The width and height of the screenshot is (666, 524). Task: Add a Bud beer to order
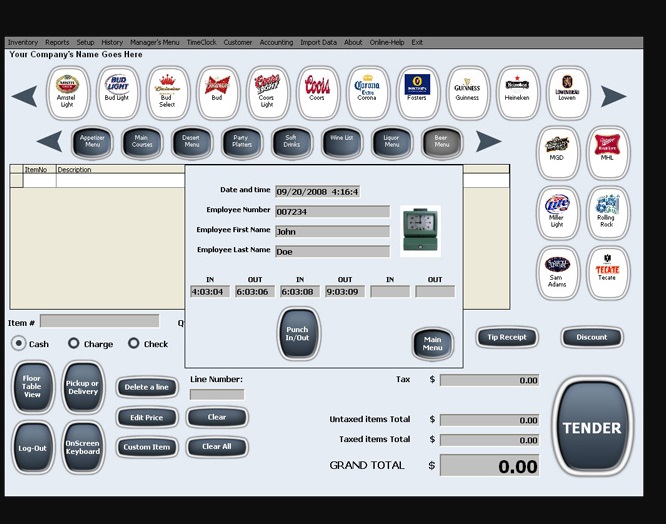click(217, 93)
